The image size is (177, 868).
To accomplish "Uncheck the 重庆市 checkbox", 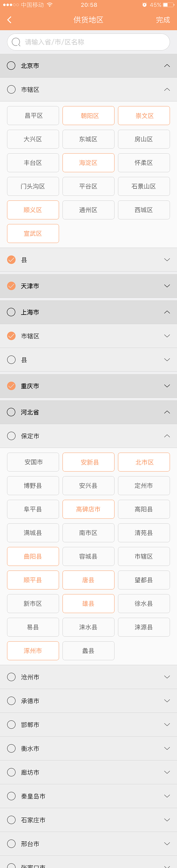I will pyautogui.click(x=11, y=386).
